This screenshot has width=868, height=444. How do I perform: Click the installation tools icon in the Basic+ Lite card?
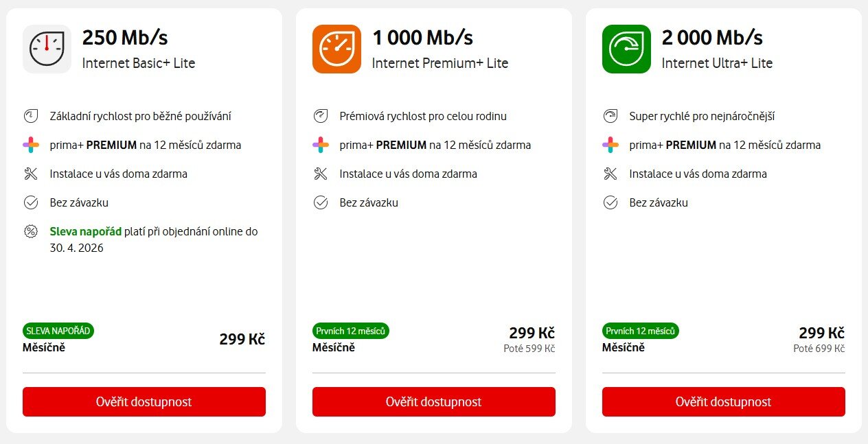pyautogui.click(x=31, y=174)
